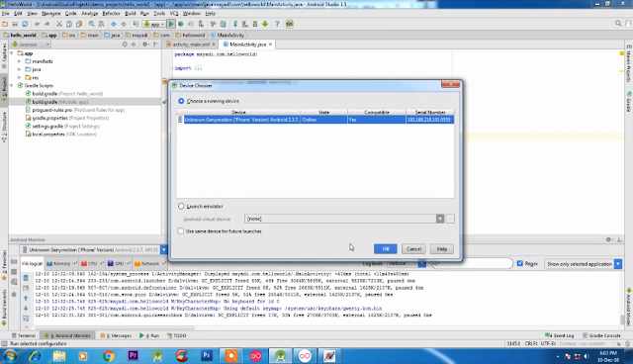Open the File menu
Image resolution: width=633 pixels, height=364 pixels.
pos(5,13)
